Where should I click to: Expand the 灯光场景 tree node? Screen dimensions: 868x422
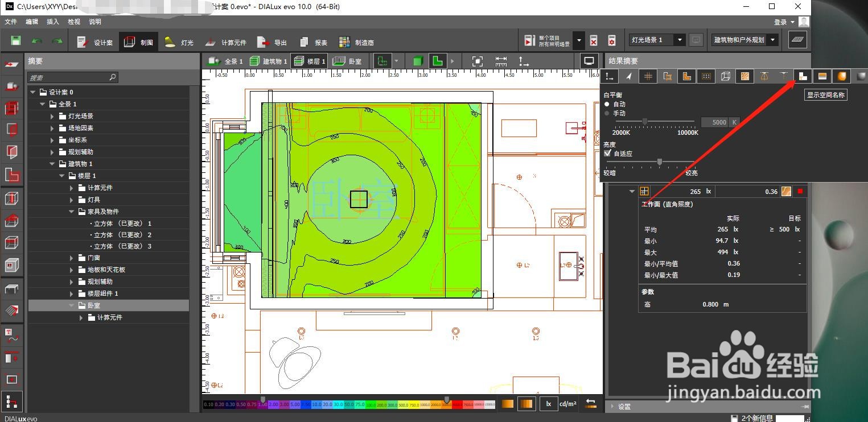click(x=52, y=116)
